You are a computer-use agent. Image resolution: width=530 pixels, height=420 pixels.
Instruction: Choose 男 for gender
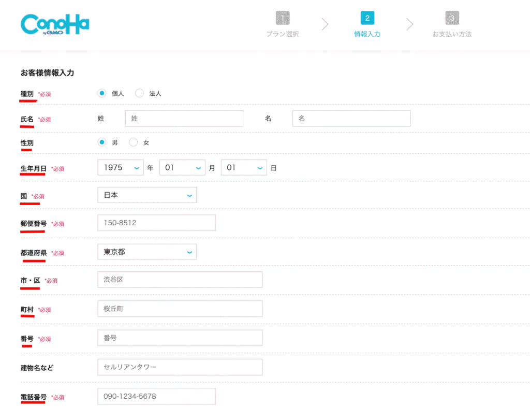point(102,142)
